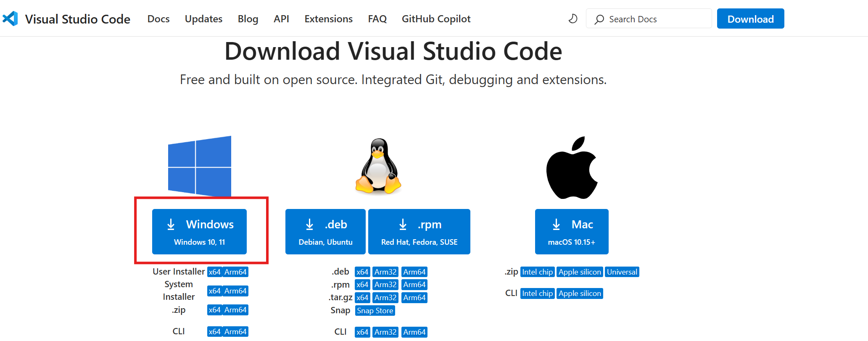Select Linux .tar.gz Arm64 link
This screenshot has width=868, height=341.
pos(414,298)
